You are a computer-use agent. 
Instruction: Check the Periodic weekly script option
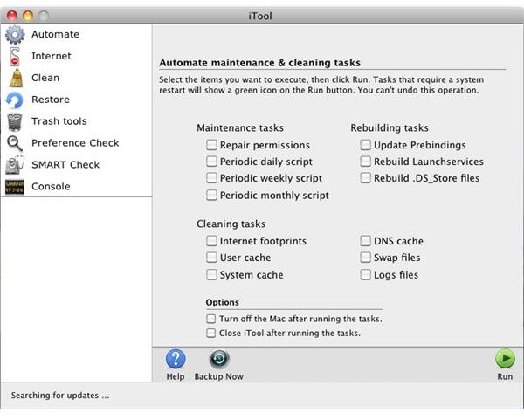211,178
